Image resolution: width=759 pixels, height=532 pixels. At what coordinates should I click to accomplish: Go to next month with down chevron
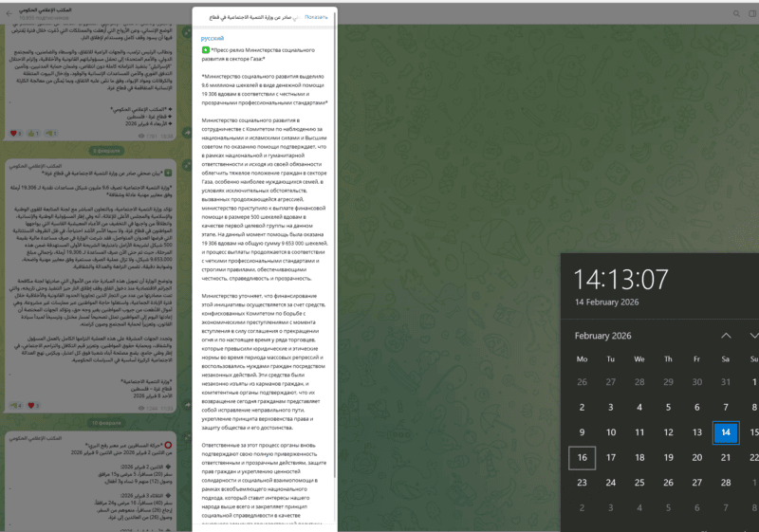753,336
